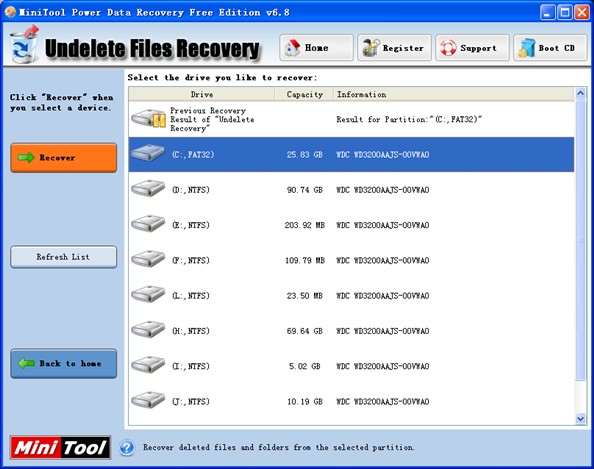
Task: Click the 25.83 GB capacity value
Action: (305, 155)
